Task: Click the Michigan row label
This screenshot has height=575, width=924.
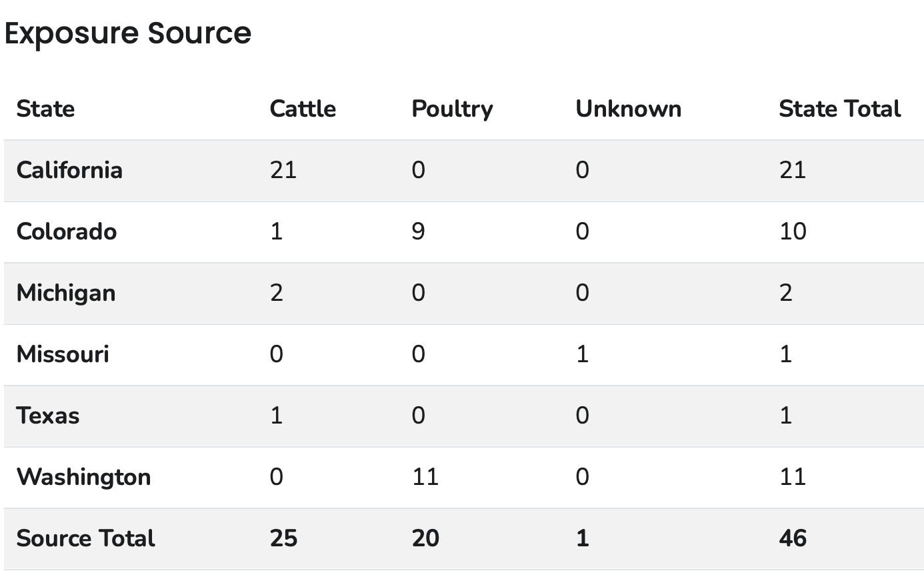Action: [x=66, y=293]
